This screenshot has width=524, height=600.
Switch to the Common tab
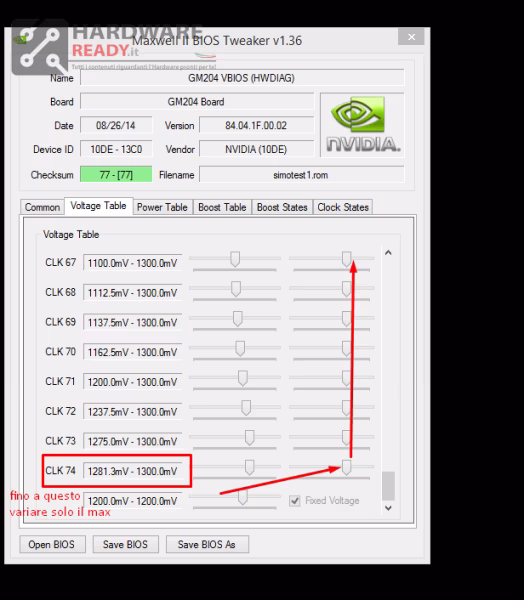click(x=42, y=207)
